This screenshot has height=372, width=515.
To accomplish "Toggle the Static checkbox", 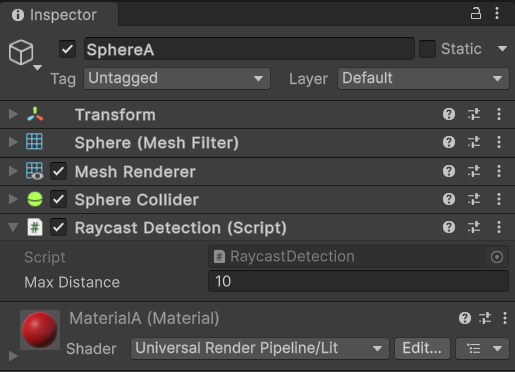I will [x=427, y=49].
